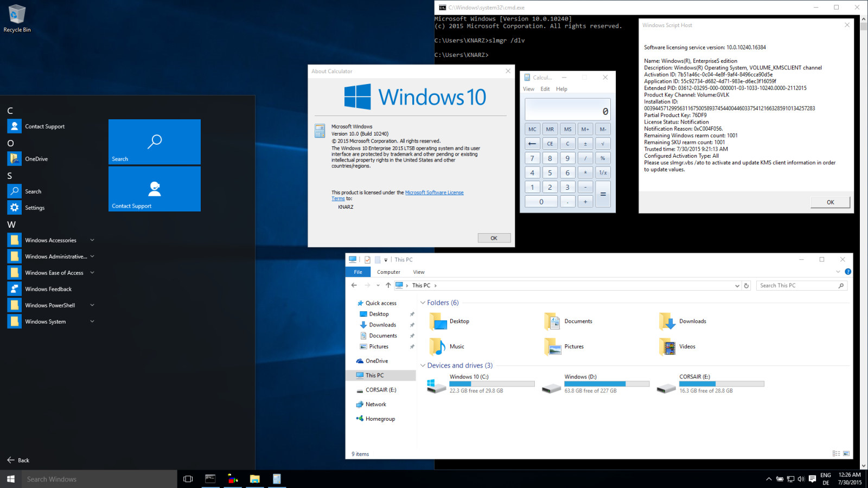The height and width of the screenshot is (488, 868).
Task: Select Homegroup in navigation pane
Action: 380,419
